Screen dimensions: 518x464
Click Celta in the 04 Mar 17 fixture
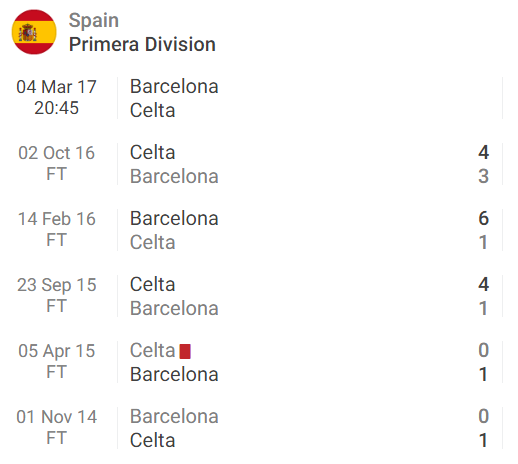[x=152, y=110]
